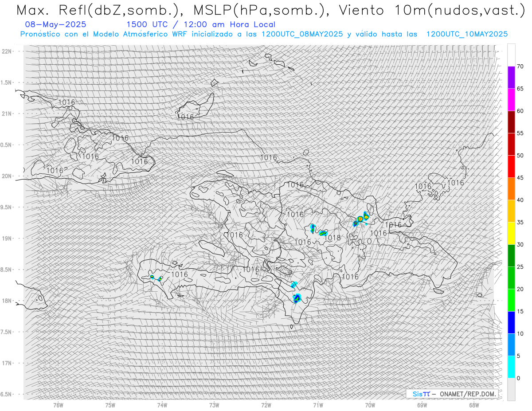The width and height of the screenshot is (532, 411).
Task: Click the dark blue 10–15 dBZ swatch
Action: (x=511, y=322)
